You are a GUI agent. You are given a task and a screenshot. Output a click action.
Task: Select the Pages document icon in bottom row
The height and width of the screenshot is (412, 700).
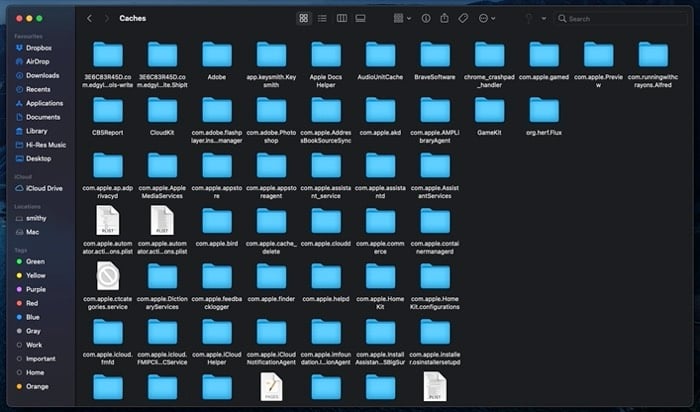coord(271,387)
